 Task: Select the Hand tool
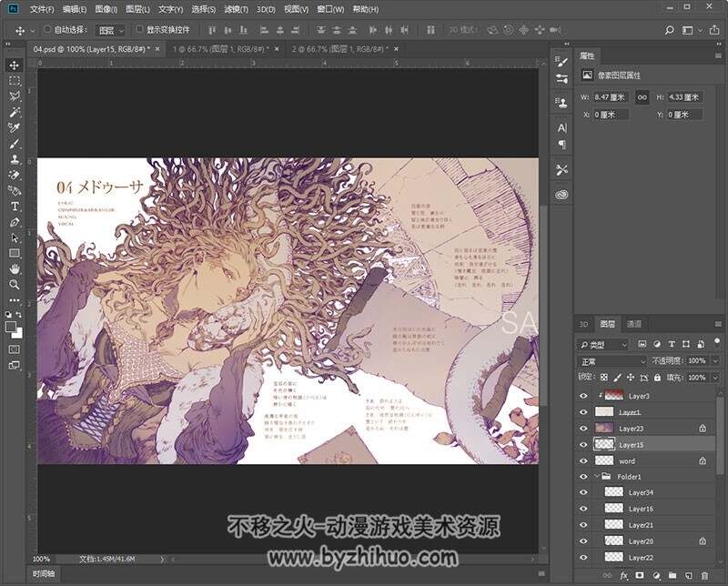(15, 268)
